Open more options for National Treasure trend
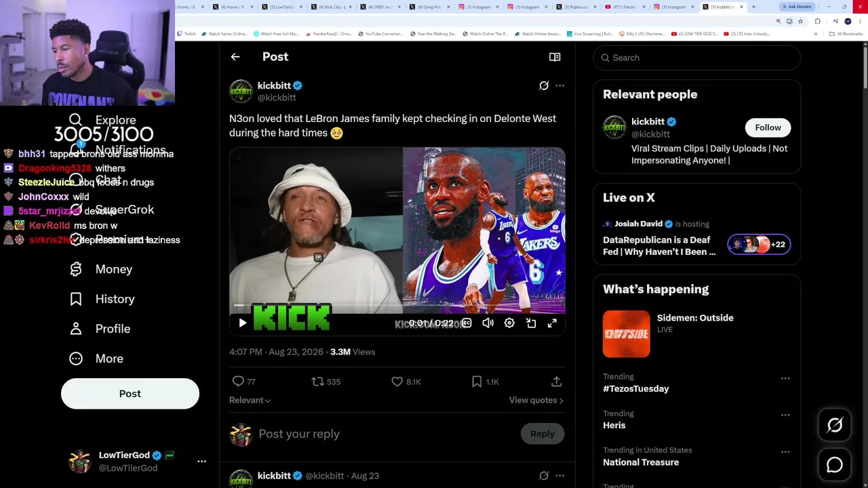The height and width of the screenshot is (488, 868). click(x=785, y=451)
